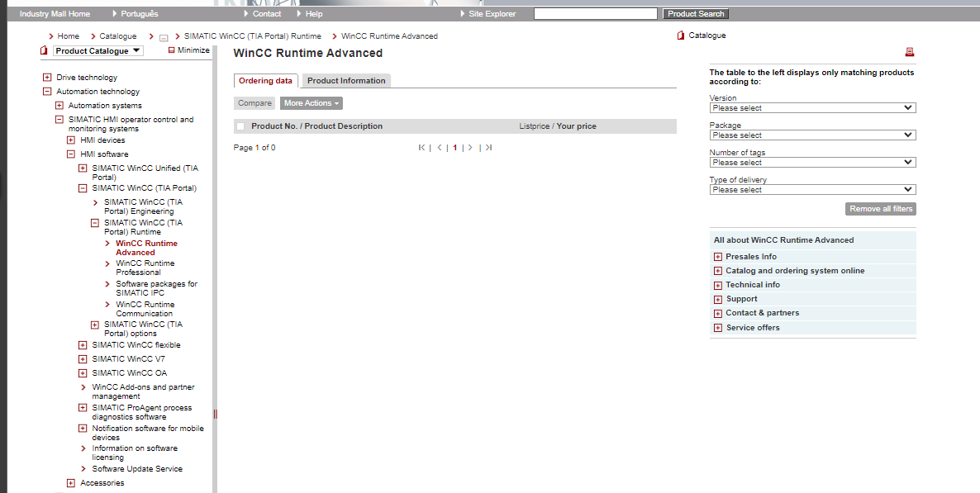Viewport: 980px width, 493px height.
Task: Expand Presales Info section
Action: click(717, 257)
